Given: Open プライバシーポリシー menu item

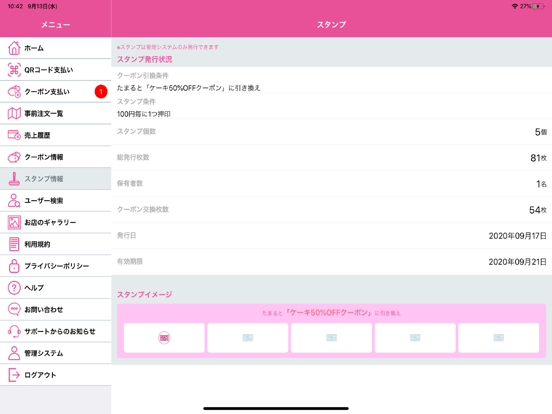Looking at the screenshot, I should [x=56, y=266].
